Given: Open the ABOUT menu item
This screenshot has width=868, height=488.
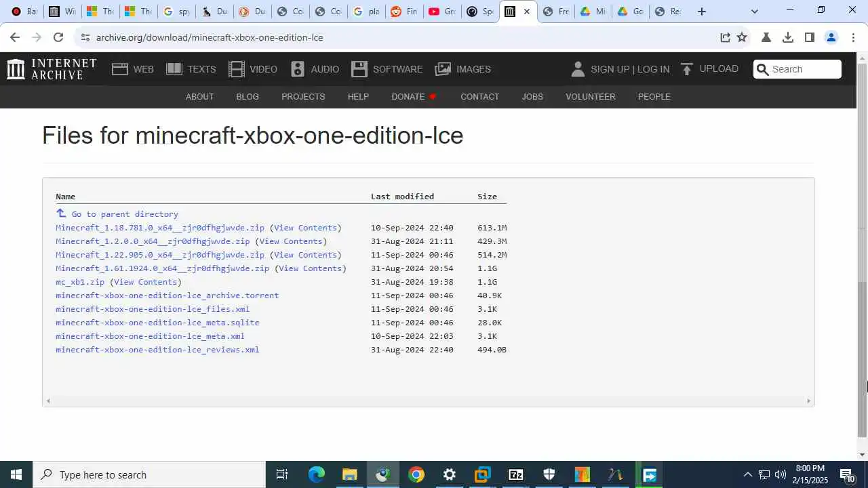Looking at the screenshot, I should (x=199, y=96).
